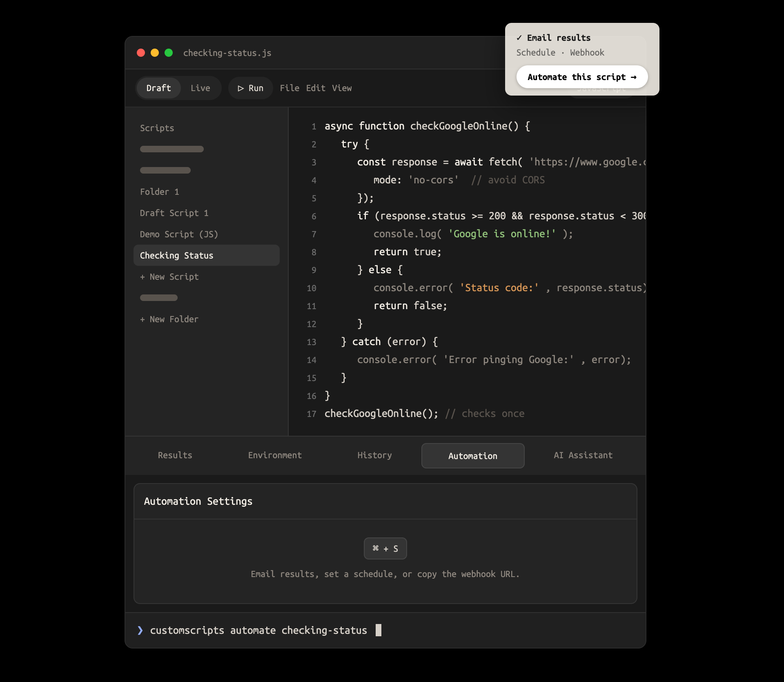Screen dimensions: 784x682
Task: Open Folder 1 in sidebar
Action: pos(160,192)
